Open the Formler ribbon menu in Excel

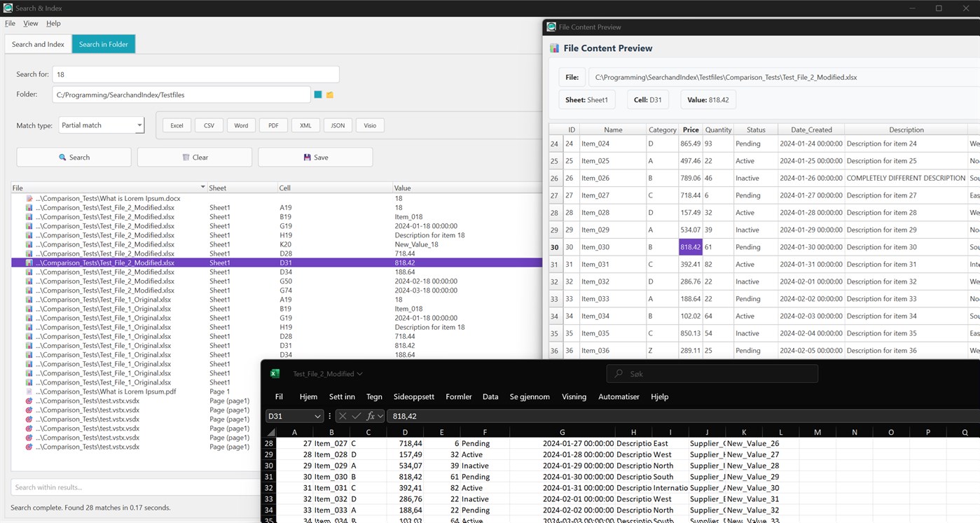pyautogui.click(x=459, y=396)
